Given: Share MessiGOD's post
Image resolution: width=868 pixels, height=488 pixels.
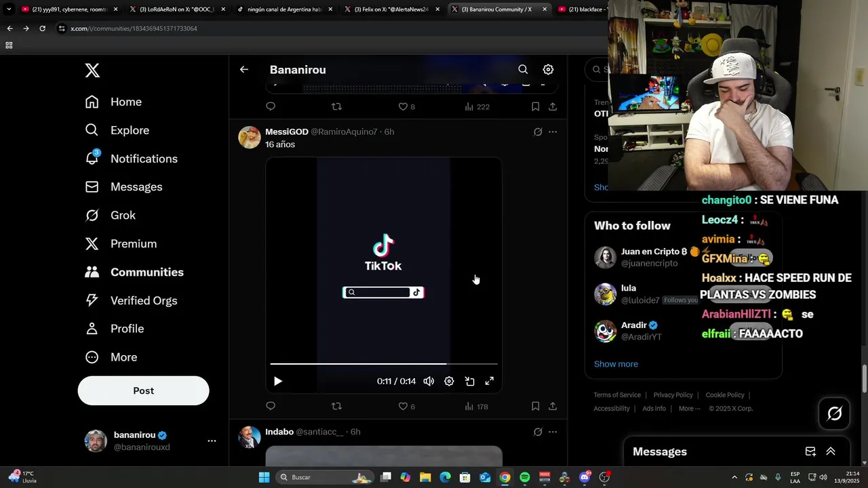Looking at the screenshot, I should click(x=553, y=406).
